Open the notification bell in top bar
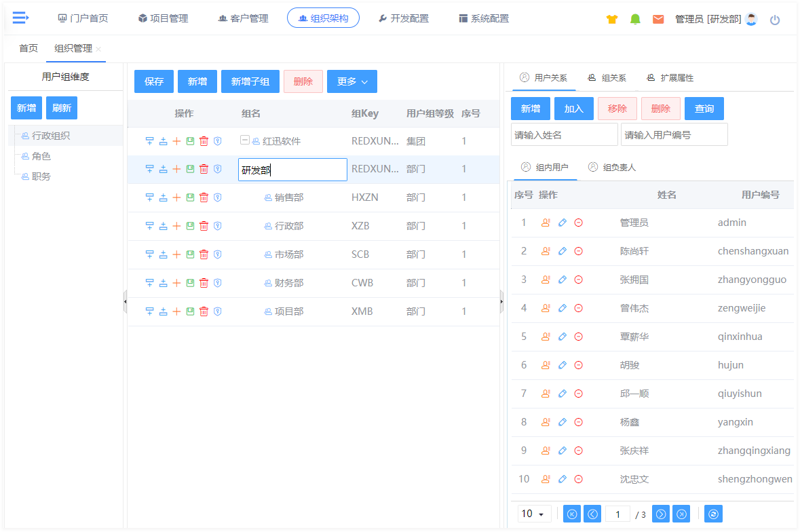 [x=635, y=19]
